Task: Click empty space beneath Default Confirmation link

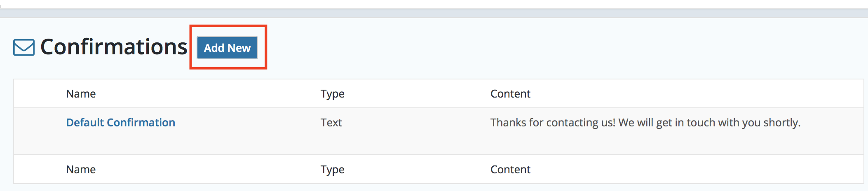Action: [x=120, y=142]
